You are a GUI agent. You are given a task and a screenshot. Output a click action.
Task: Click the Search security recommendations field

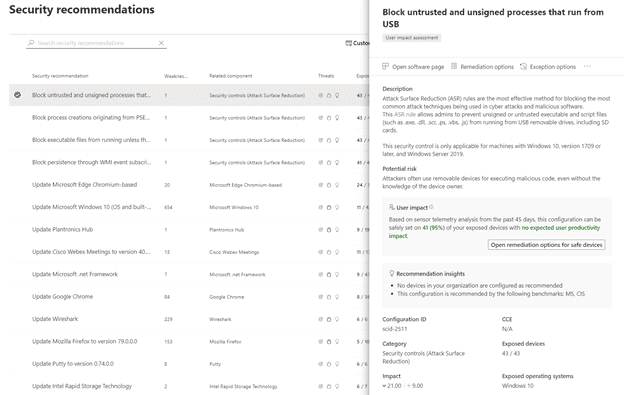[96, 43]
